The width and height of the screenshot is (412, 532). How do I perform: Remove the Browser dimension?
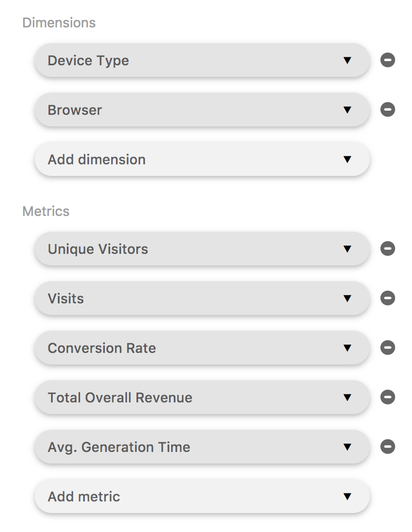click(x=387, y=110)
